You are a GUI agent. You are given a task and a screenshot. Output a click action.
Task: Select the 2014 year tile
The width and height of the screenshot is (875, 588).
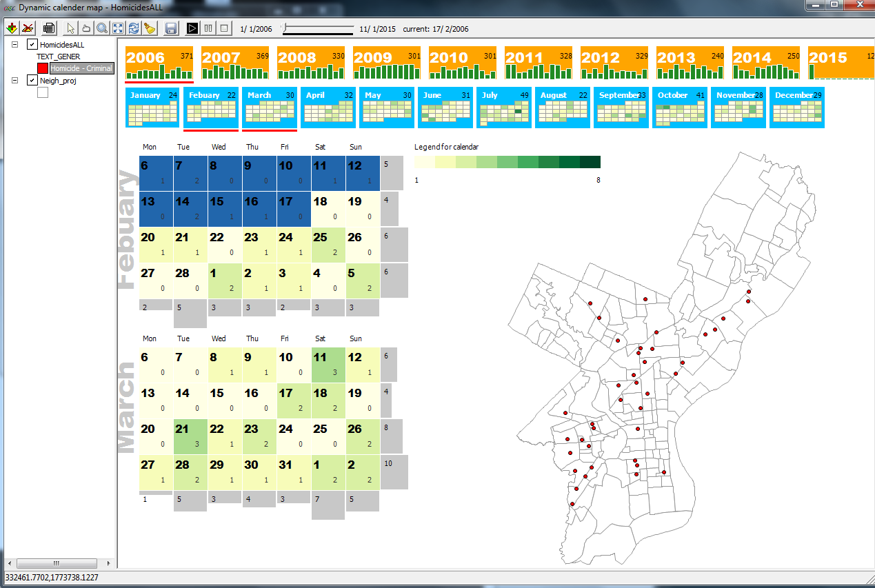(767, 63)
